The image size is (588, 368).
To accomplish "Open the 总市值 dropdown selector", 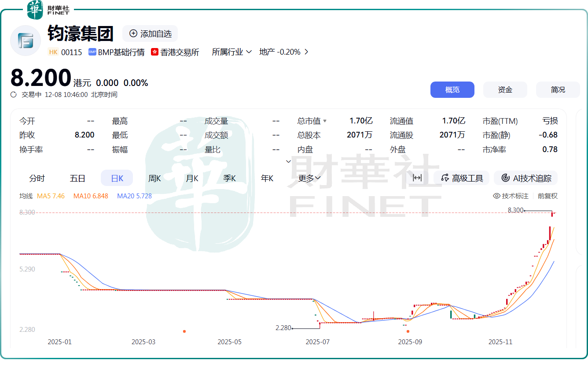I will point(325,121).
